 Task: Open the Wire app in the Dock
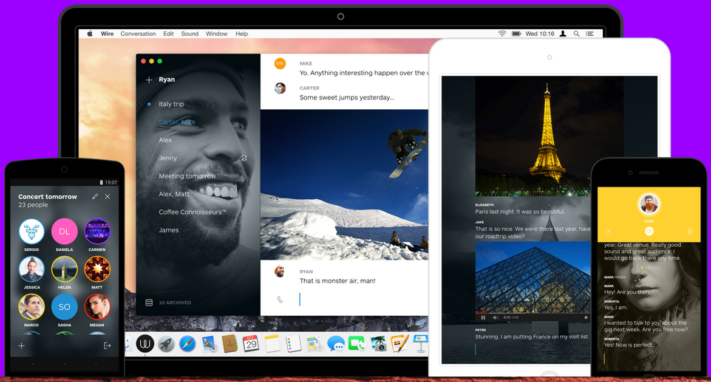pos(145,344)
